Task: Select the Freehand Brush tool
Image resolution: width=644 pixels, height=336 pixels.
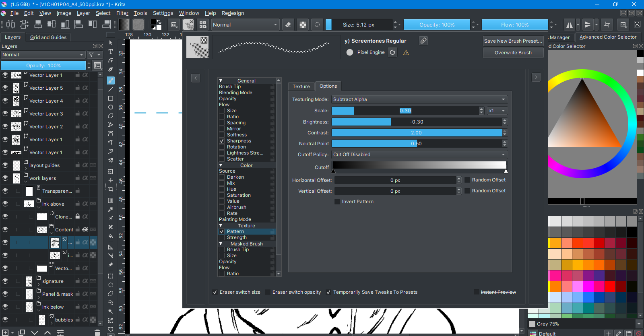Action: click(x=111, y=80)
